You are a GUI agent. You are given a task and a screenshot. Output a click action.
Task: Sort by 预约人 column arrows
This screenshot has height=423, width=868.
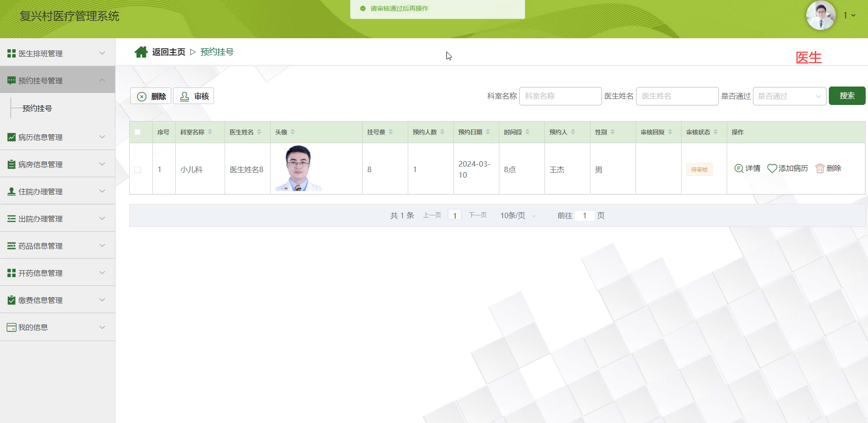pos(573,132)
